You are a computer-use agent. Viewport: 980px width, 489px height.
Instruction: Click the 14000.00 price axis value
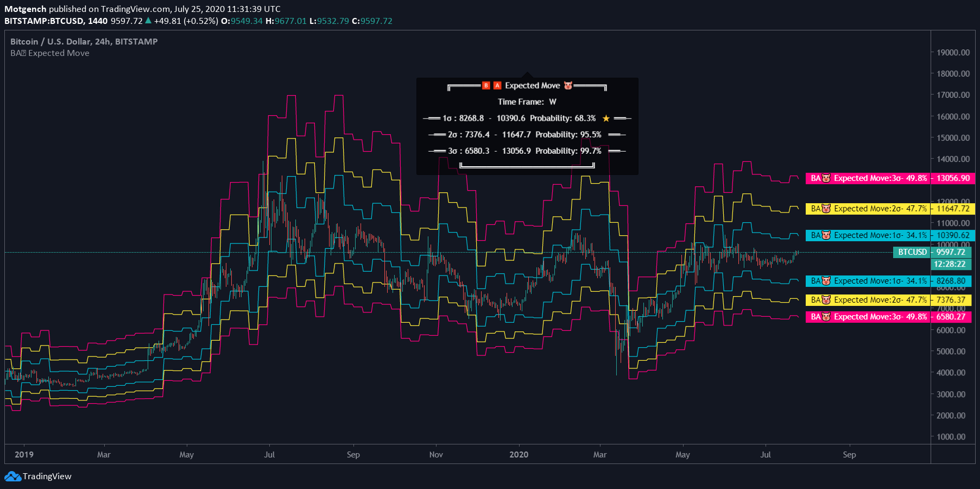pyautogui.click(x=953, y=159)
